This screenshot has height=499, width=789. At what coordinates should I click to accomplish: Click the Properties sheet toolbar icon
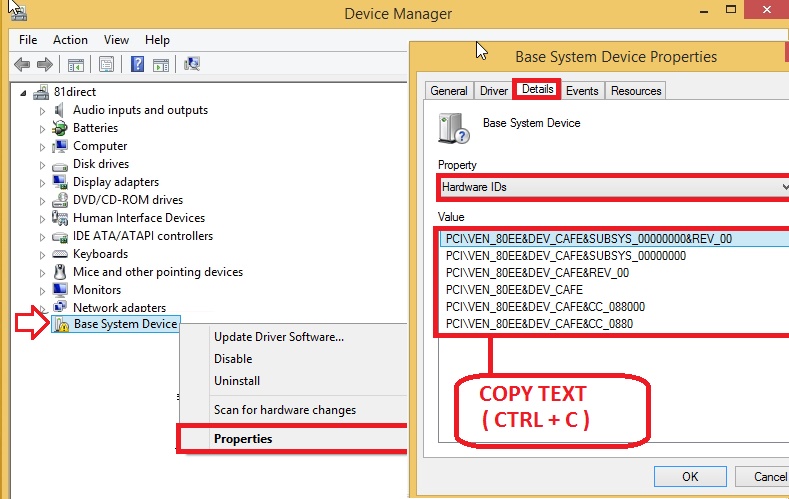pyautogui.click(x=106, y=65)
